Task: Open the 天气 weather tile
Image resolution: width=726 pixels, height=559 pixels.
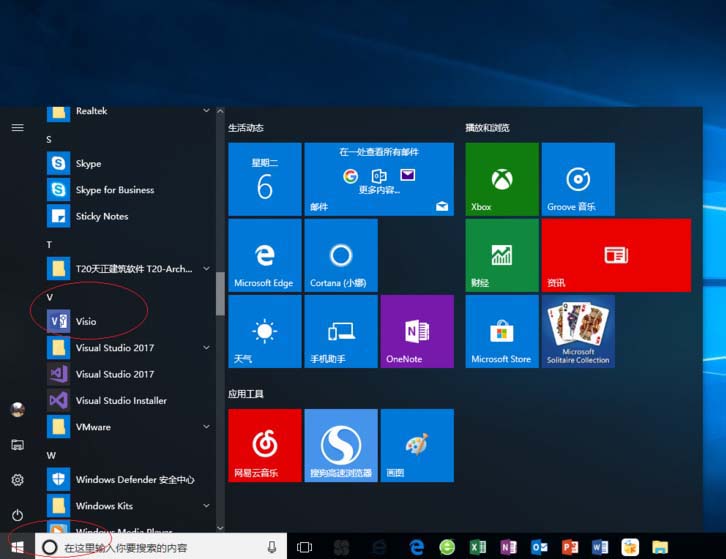Action: pos(265,332)
